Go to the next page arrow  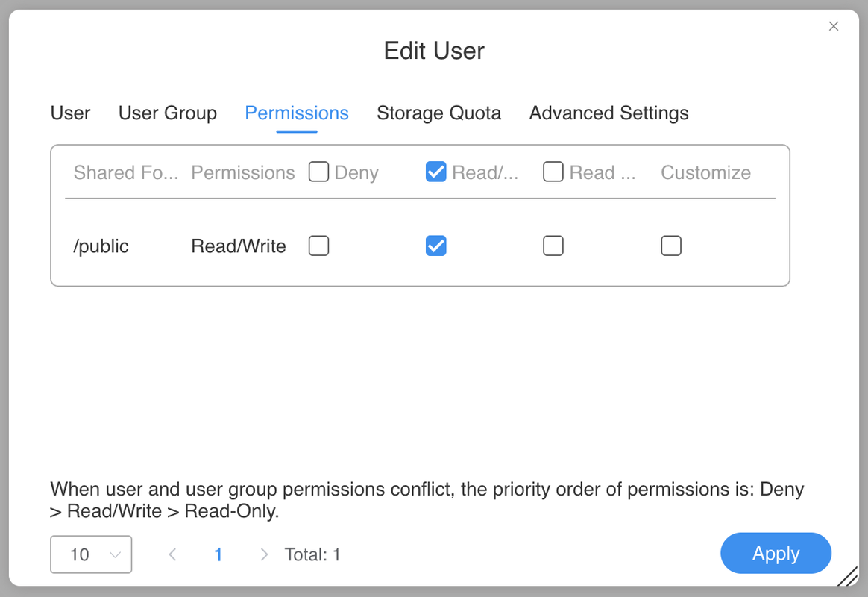(x=264, y=554)
